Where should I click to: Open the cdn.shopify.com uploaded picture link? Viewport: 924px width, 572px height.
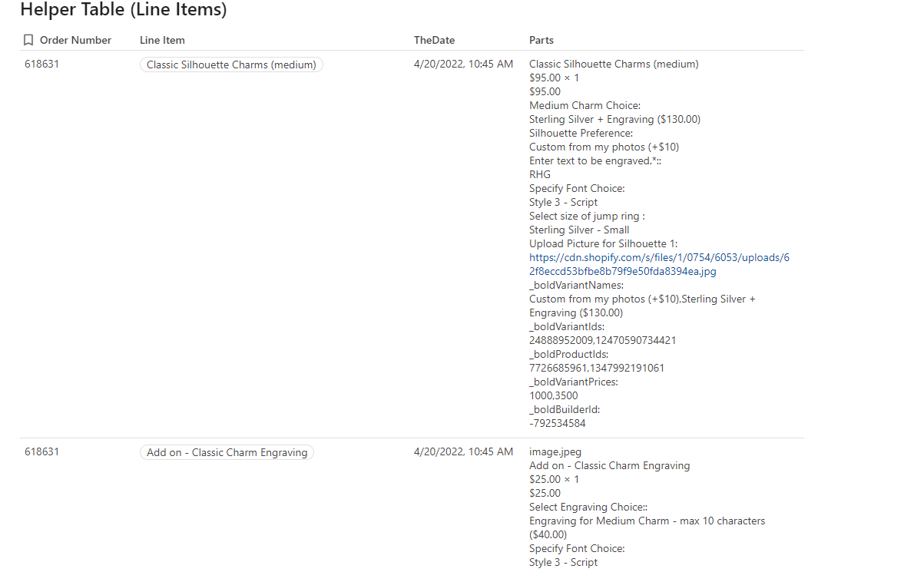(659, 265)
